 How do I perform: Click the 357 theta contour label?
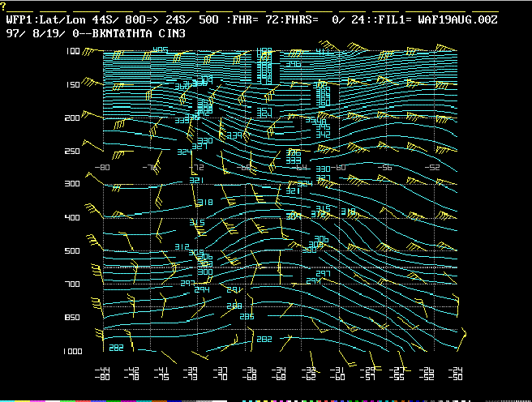264,112
